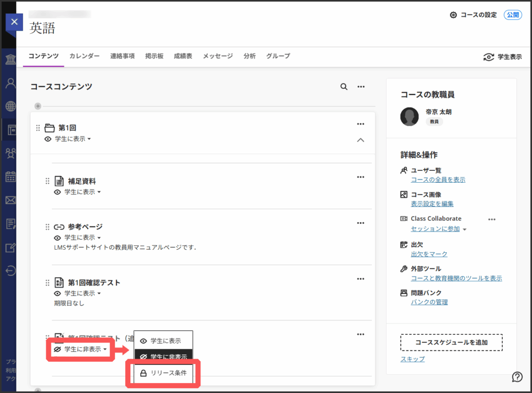Toggle the 公開 course status badge

click(x=513, y=15)
